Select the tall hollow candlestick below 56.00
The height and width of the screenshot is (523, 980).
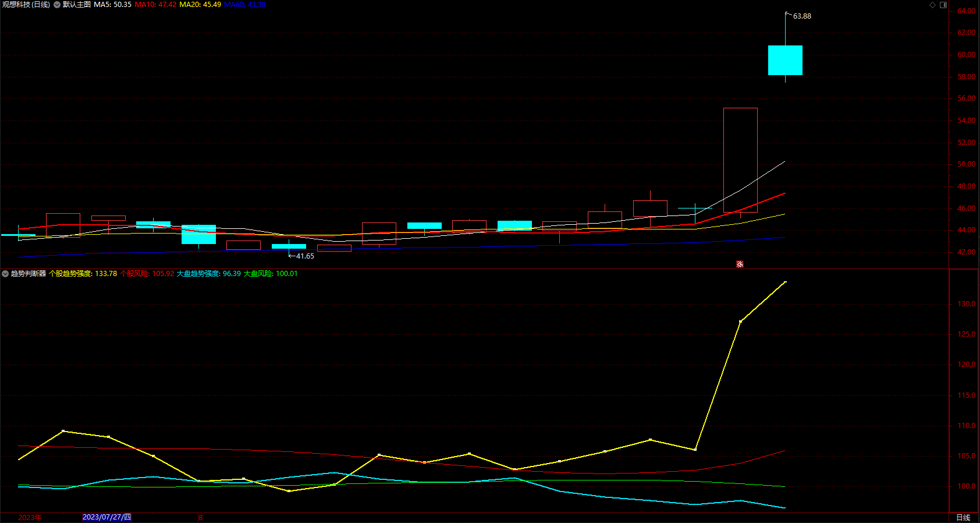[740, 160]
